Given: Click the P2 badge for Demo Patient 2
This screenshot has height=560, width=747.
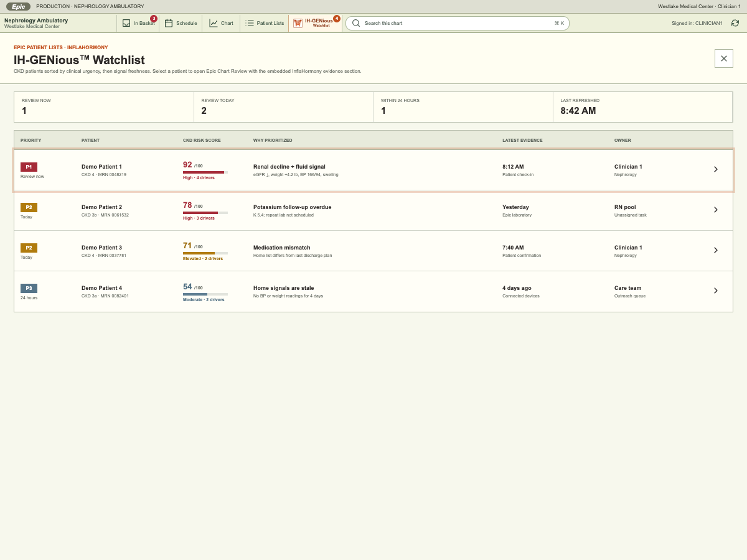Looking at the screenshot, I should coord(29,207).
